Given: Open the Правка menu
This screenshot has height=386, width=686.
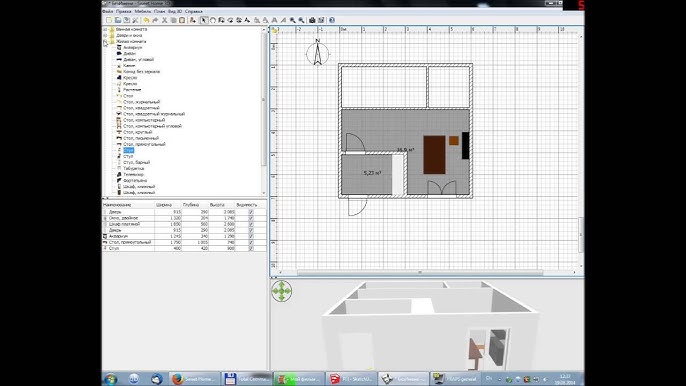Looking at the screenshot, I should [124, 11].
